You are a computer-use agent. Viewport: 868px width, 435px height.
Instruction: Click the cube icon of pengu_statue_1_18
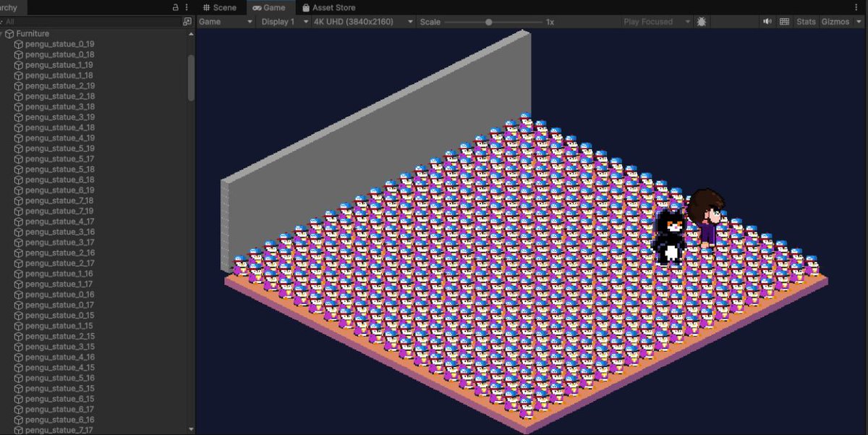tap(19, 75)
